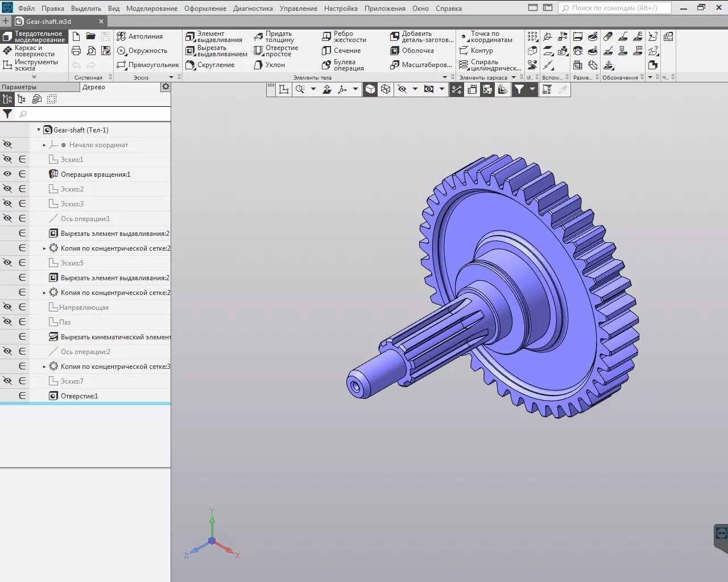Select the Окружность circle tool
The image size is (728, 582).
tap(142, 51)
